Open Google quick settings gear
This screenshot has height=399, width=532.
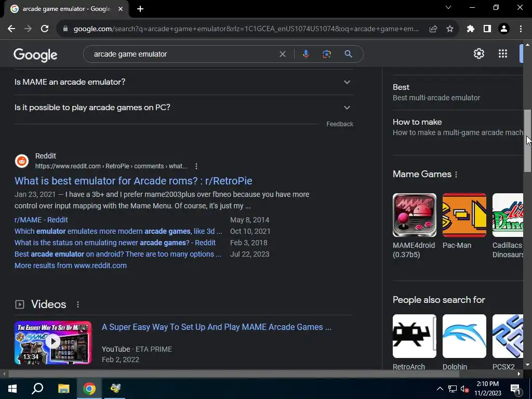tap(478, 54)
